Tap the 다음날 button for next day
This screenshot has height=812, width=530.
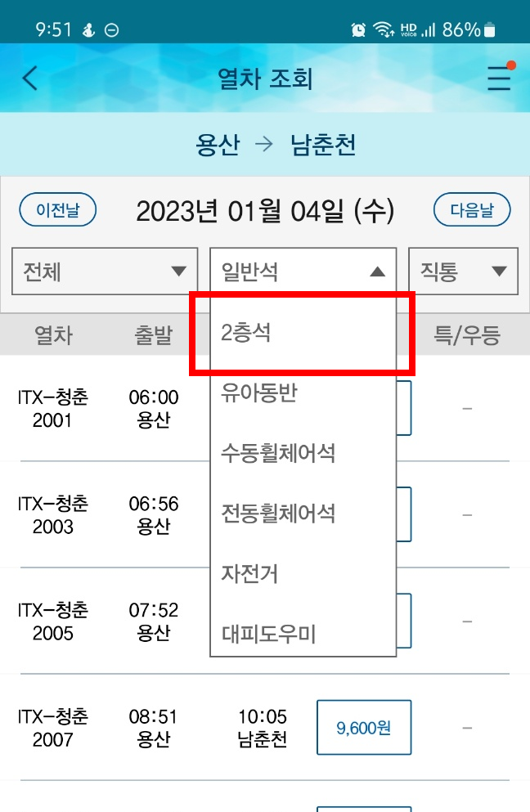click(x=472, y=209)
